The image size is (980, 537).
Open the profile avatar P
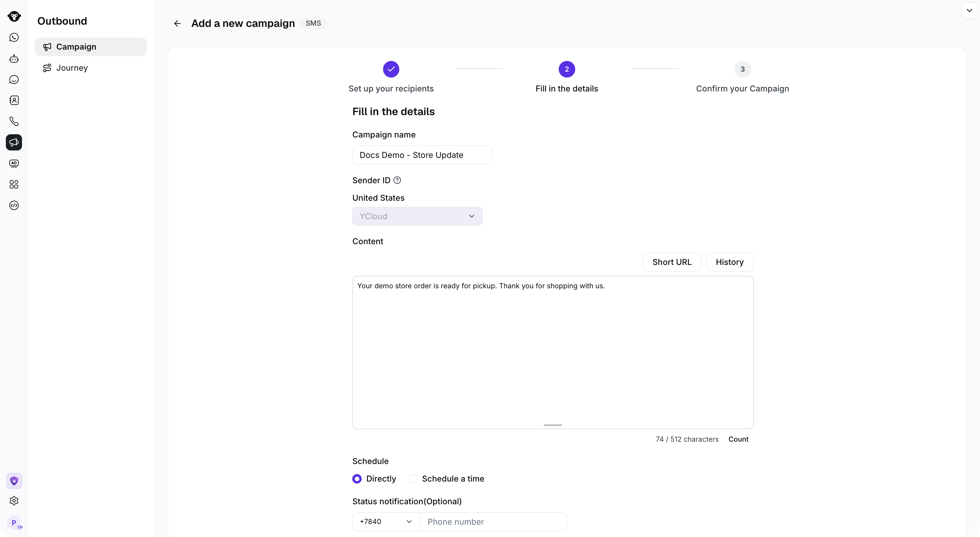tap(14, 523)
